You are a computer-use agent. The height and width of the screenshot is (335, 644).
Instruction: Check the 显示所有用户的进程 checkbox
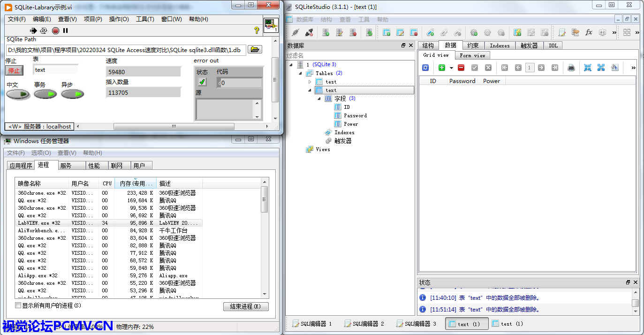tap(18, 305)
